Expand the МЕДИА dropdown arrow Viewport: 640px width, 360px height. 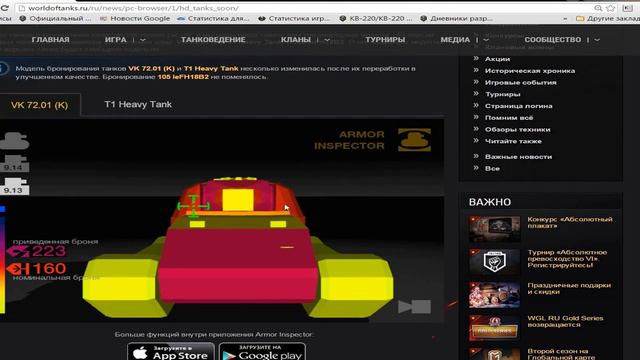(x=486, y=40)
